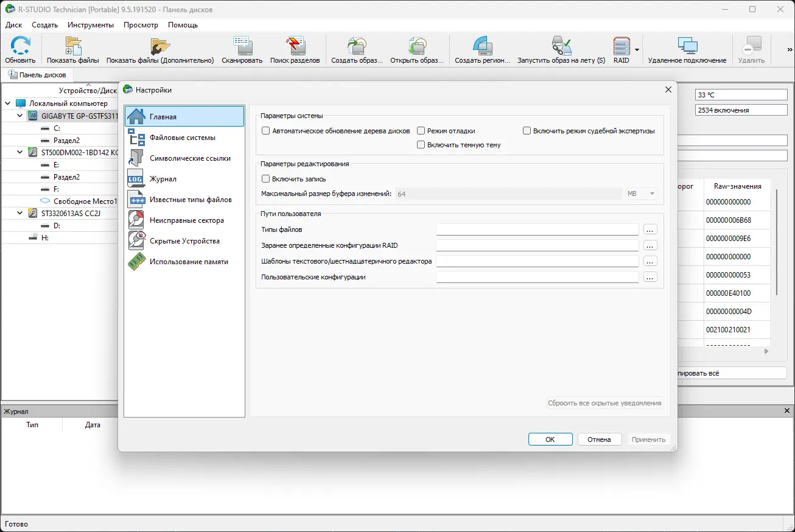
Task: Open the Неисправные сектора settings page
Action: [184, 220]
